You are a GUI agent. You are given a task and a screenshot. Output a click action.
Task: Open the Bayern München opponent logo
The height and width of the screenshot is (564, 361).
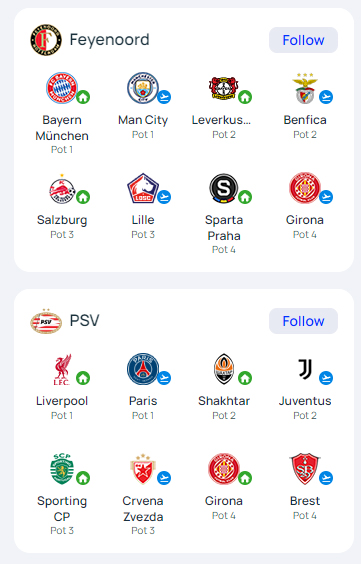click(62, 88)
